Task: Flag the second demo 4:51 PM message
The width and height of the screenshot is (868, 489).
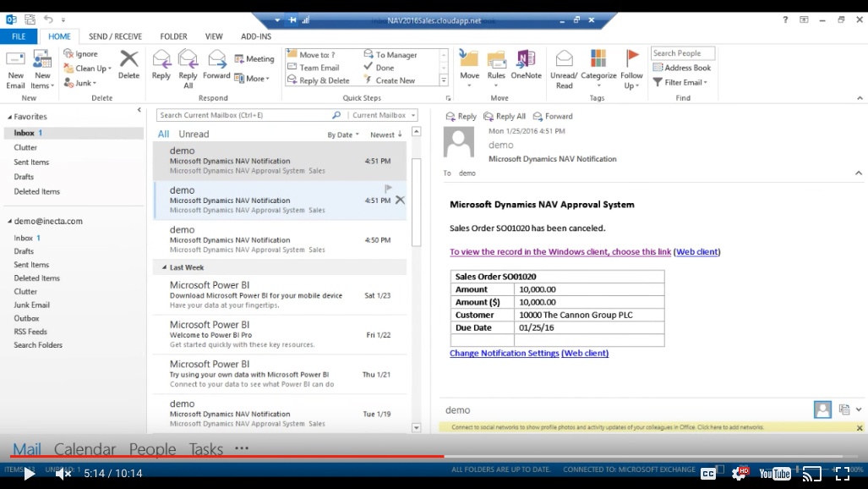Action: pos(388,189)
